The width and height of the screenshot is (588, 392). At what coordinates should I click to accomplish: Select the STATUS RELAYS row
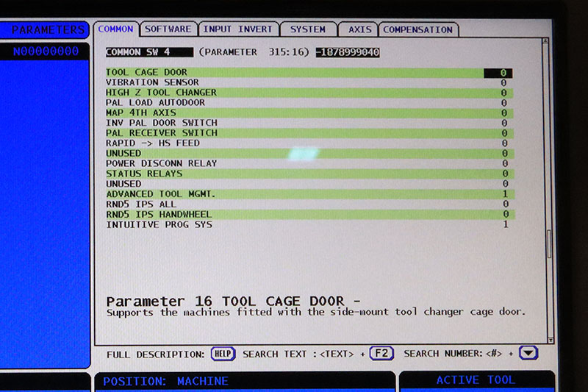(x=309, y=174)
